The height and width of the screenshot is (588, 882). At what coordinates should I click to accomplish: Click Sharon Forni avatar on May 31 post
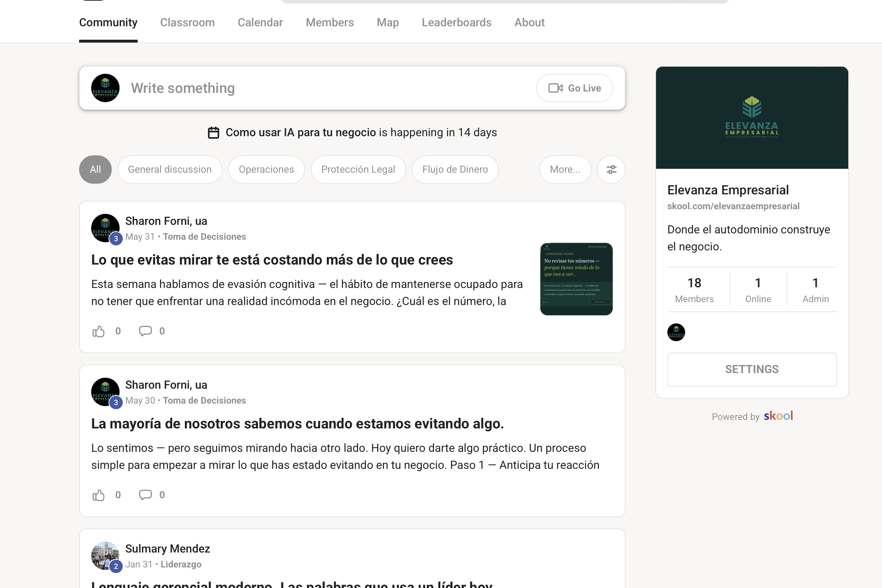pos(105,228)
